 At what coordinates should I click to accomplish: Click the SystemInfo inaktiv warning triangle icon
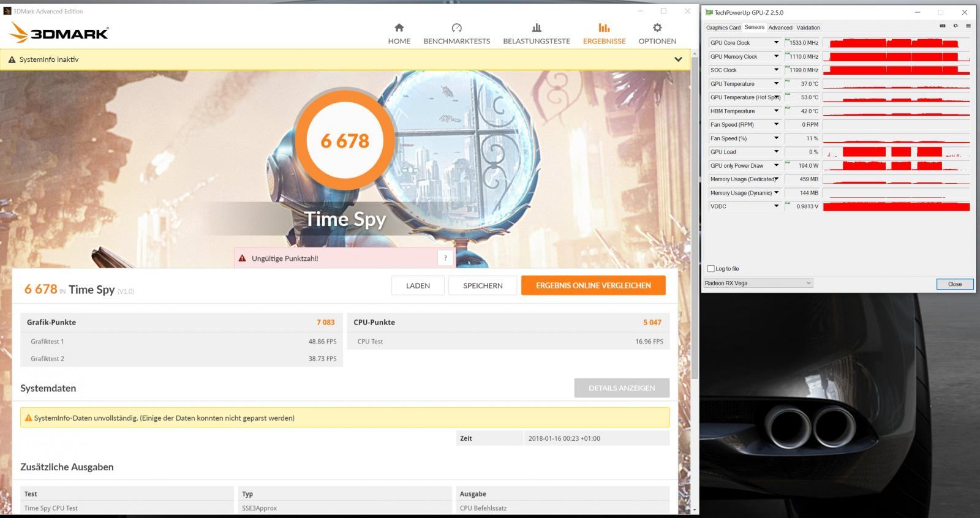(12, 59)
